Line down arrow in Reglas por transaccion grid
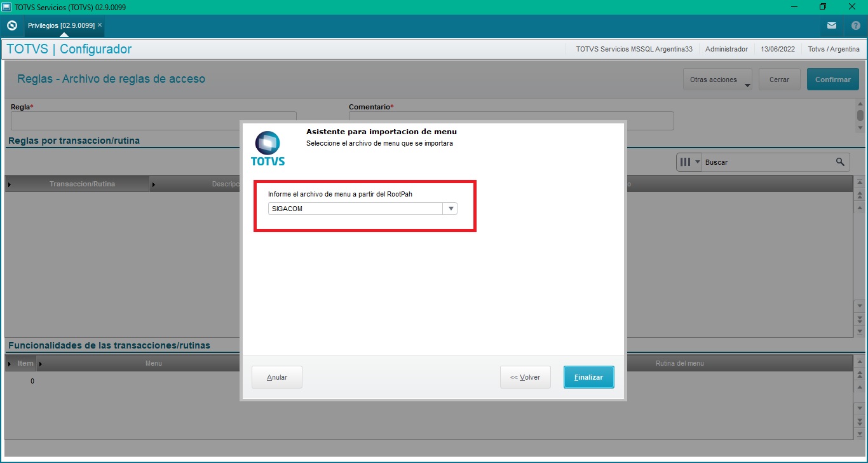 coord(860,306)
